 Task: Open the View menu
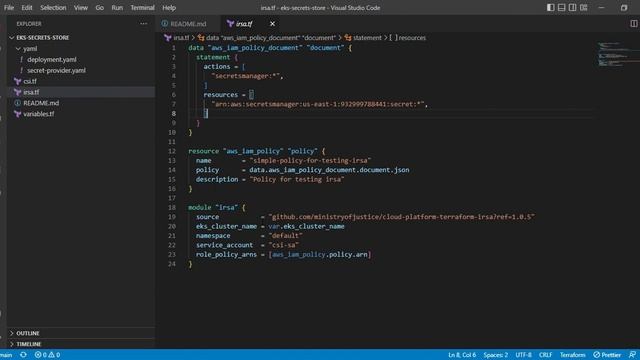pos(81,8)
